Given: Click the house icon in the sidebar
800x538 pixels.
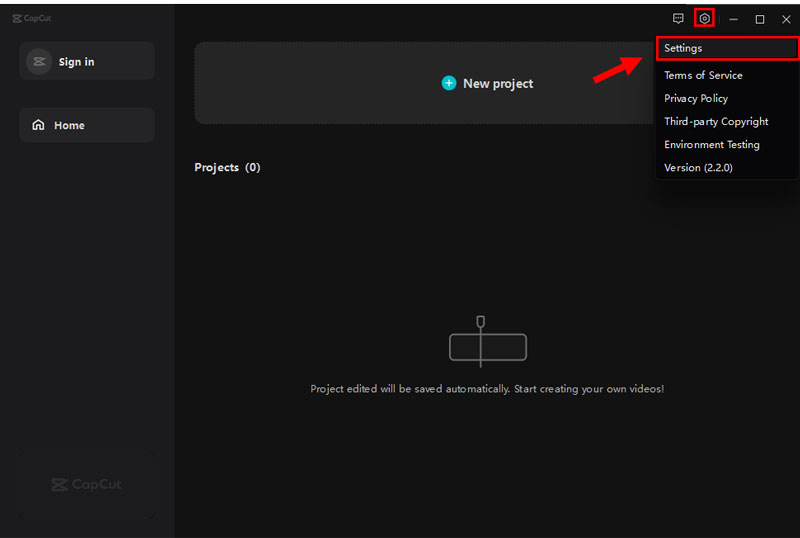Looking at the screenshot, I should [39, 126].
